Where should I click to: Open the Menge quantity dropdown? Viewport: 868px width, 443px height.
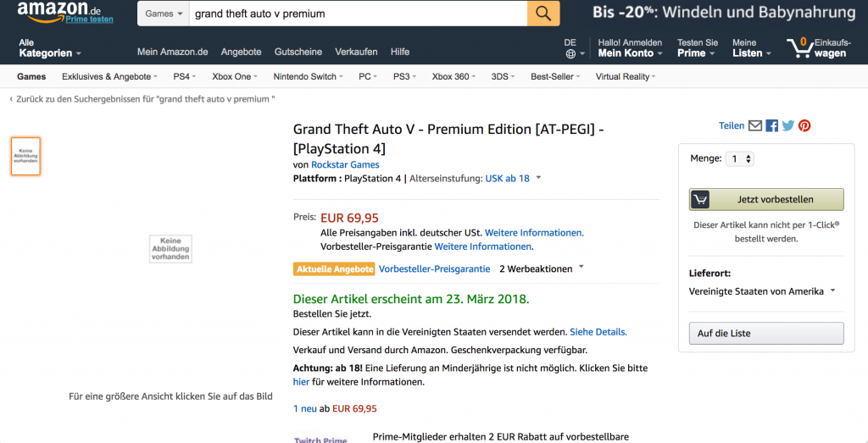coord(739,158)
